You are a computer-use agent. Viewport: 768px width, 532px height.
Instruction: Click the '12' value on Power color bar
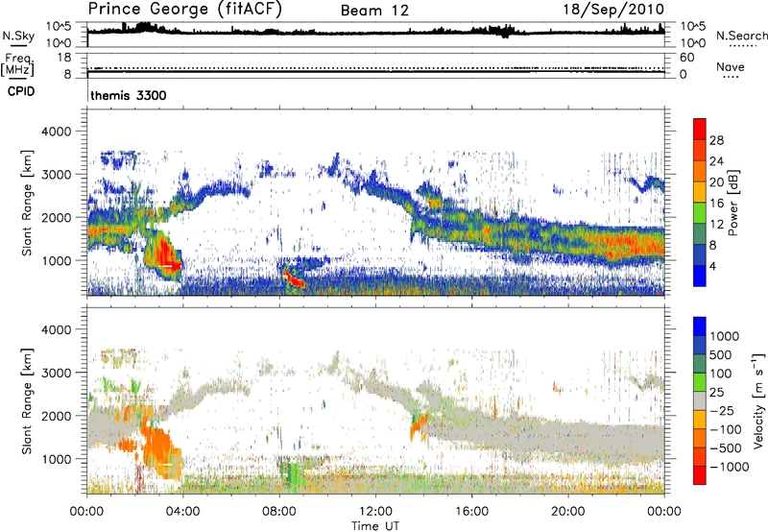click(716, 225)
